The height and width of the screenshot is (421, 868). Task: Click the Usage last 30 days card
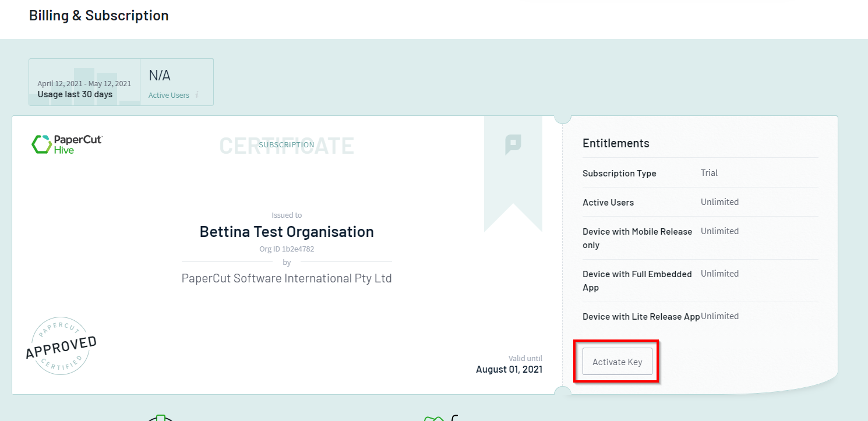point(84,82)
